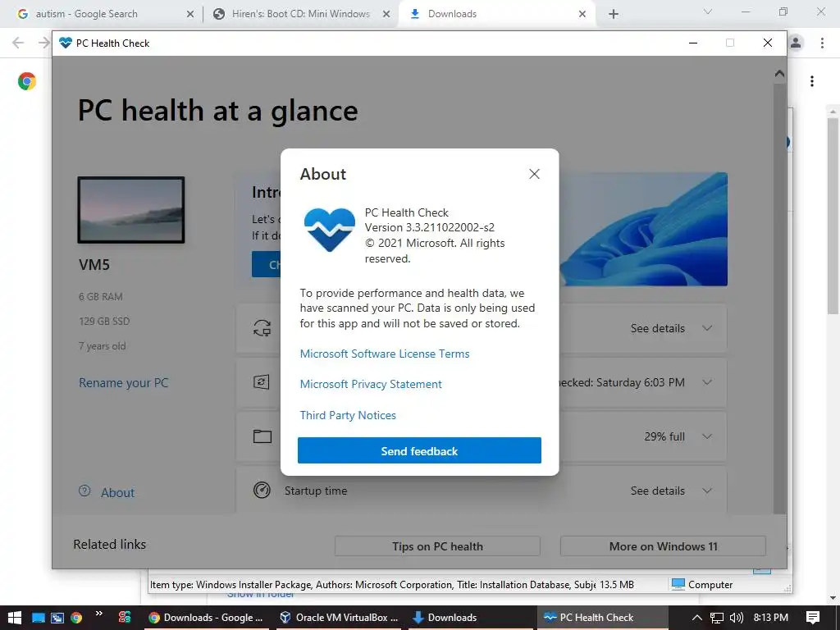Click 13.5 MB size in status bar
Screen dimensions: 840x630
617,584
